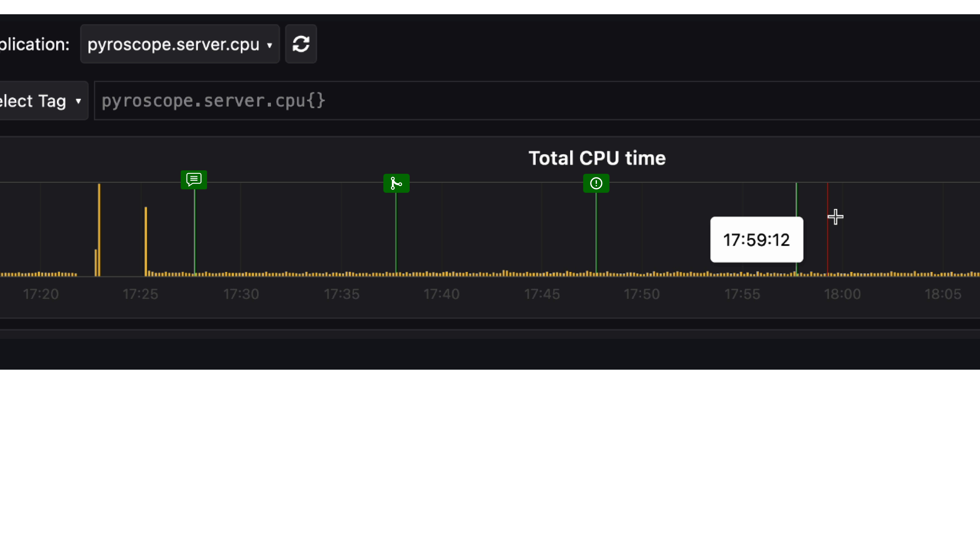Screen dimensions: 980x551
Task: Click the 17:59:12 timestamp tooltip
Action: (x=756, y=240)
